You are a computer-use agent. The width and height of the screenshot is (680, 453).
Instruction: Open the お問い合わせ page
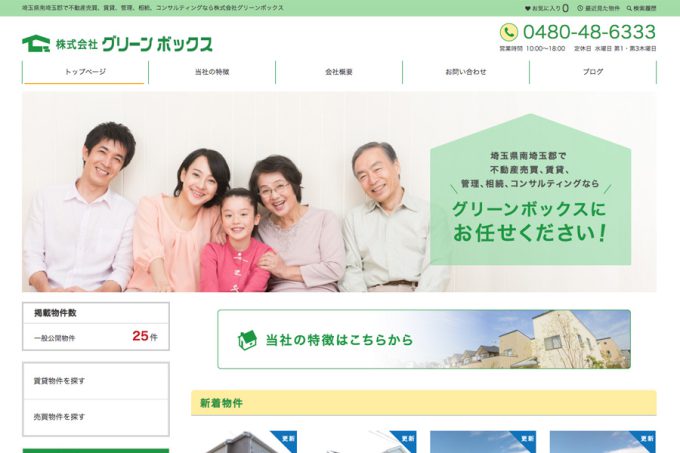(x=466, y=72)
